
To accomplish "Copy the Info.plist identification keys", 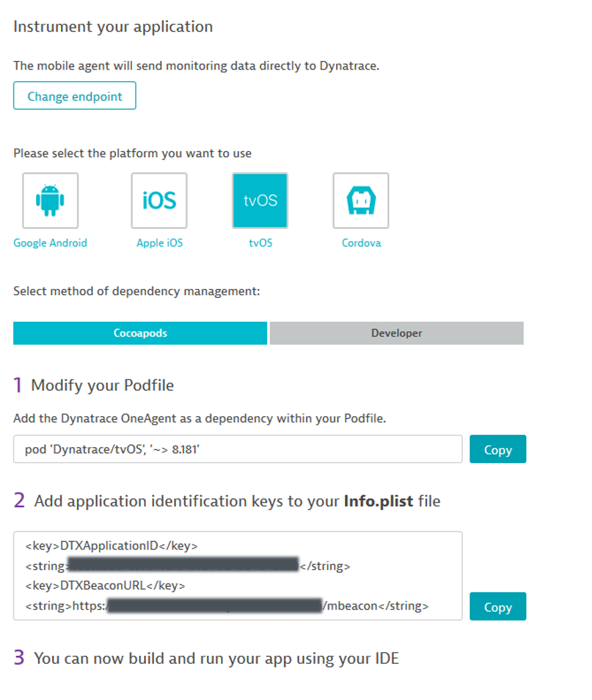I will click(x=498, y=606).
